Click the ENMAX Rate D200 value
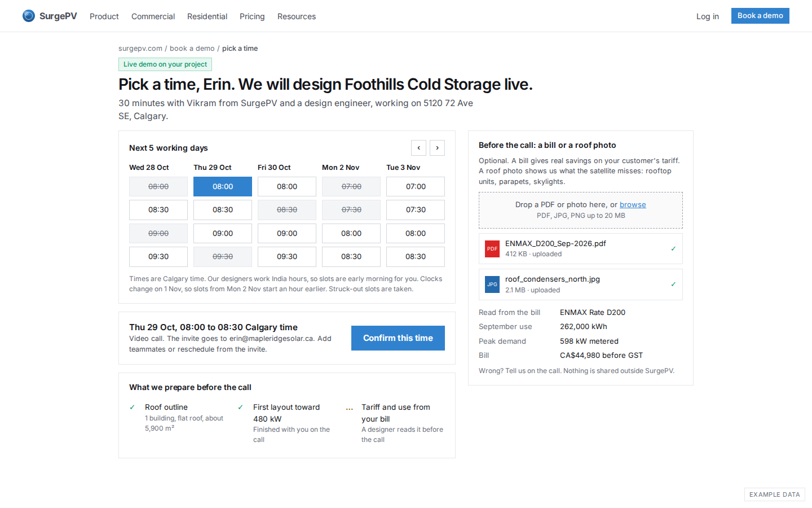The width and height of the screenshot is (812, 508). 593,313
